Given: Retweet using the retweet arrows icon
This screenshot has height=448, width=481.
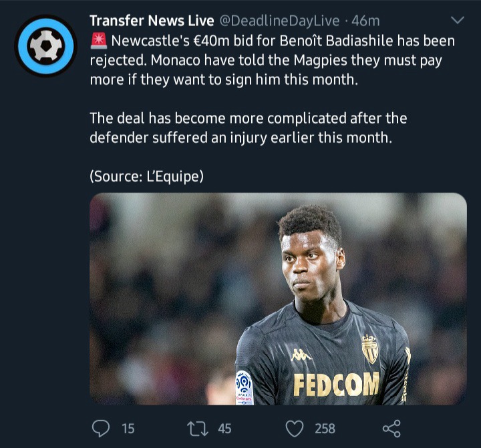Looking at the screenshot, I should pyautogui.click(x=198, y=429).
